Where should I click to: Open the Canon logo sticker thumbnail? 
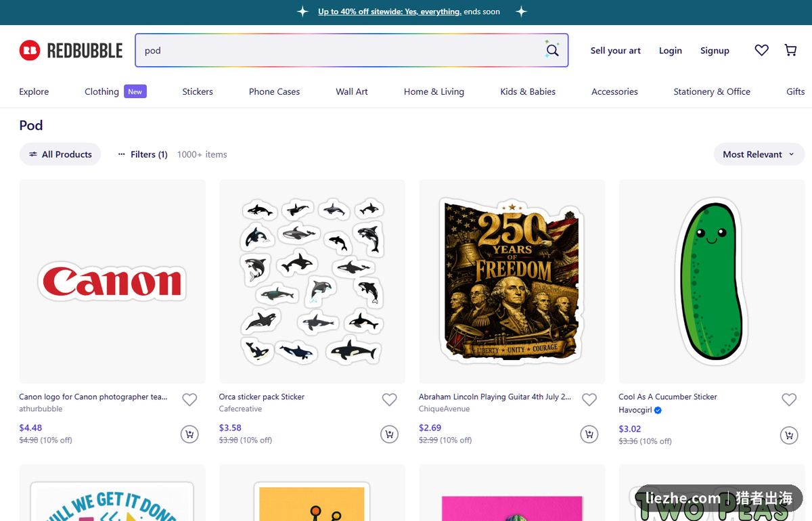(x=112, y=281)
